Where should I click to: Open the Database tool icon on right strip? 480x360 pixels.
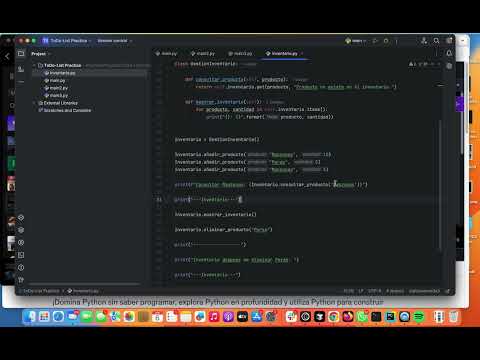(x=449, y=66)
